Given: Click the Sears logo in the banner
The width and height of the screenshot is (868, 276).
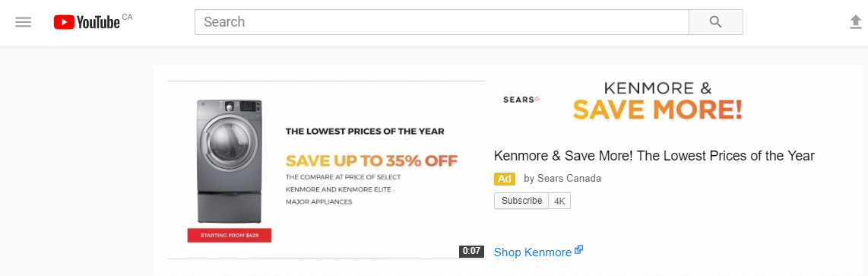Looking at the screenshot, I should click(x=521, y=100).
